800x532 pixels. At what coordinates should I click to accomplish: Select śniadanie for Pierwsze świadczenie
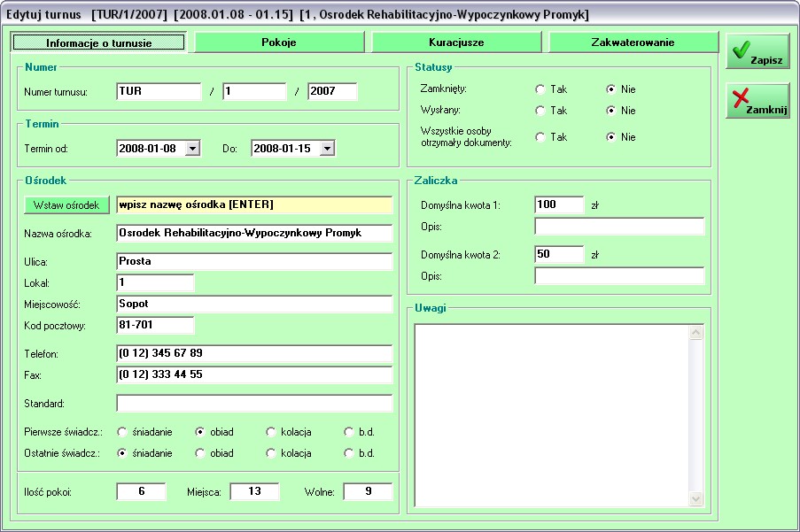[x=122, y=432]
